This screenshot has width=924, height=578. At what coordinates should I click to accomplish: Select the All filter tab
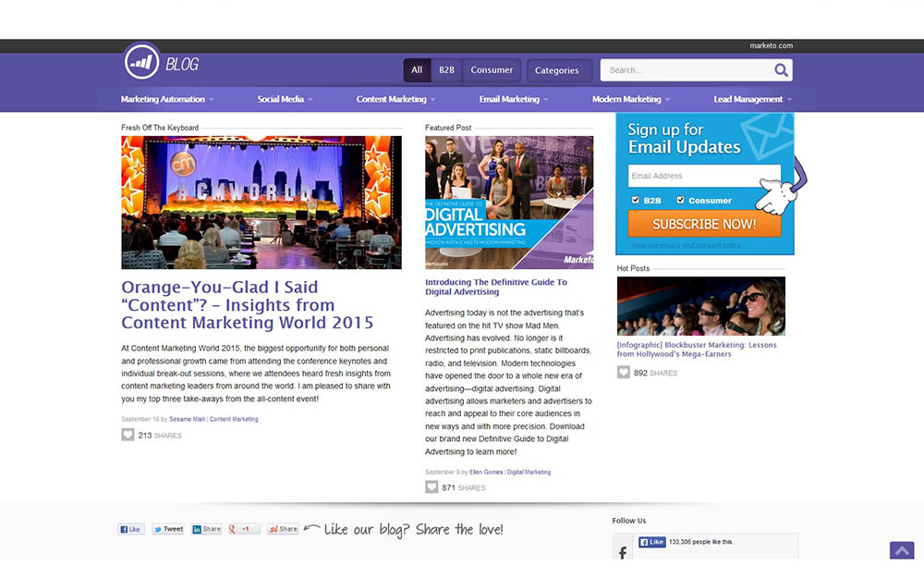point(417,70)
